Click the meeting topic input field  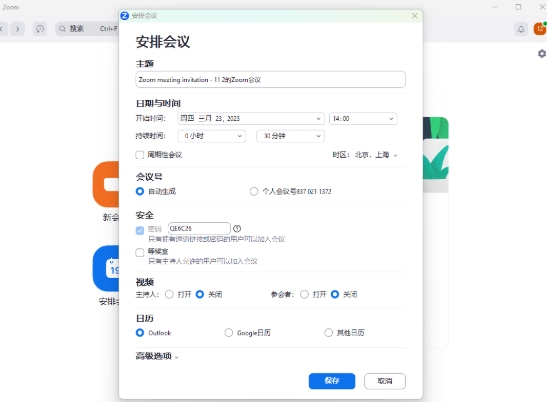[x=270, y=80]
